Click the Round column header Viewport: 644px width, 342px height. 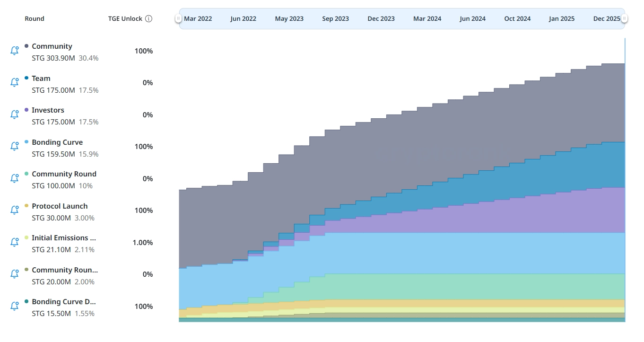click(x=35, y=19)
